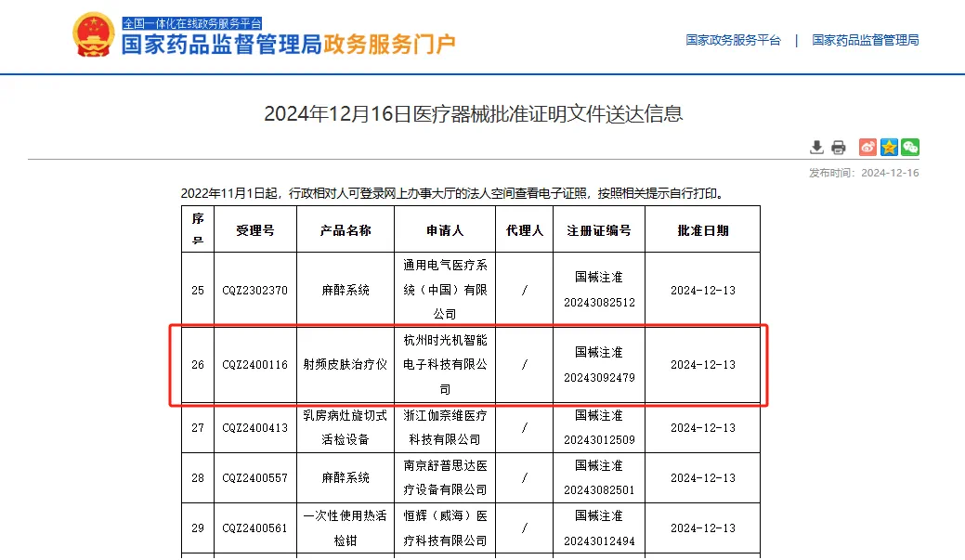Select acceptance number CQZ2400116
Screen dimensions: 965x560
click(254, 365)
